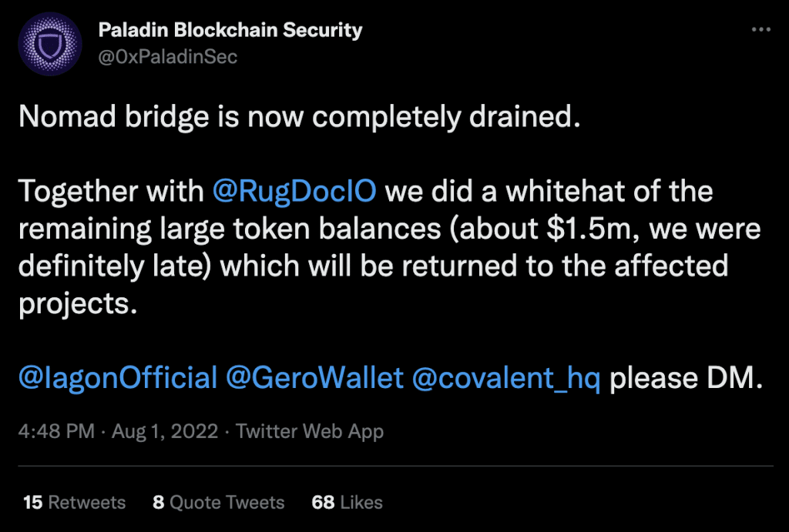The image size is (789, 532).
Task: Select the Aug 1, 2022 date text
Action: coord(166,431)
